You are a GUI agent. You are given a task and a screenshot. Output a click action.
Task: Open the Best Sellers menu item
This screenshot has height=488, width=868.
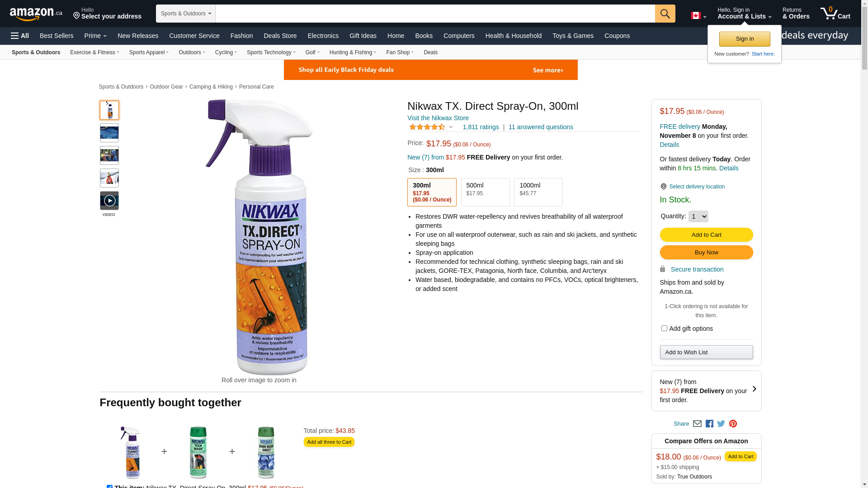[57, 36]
